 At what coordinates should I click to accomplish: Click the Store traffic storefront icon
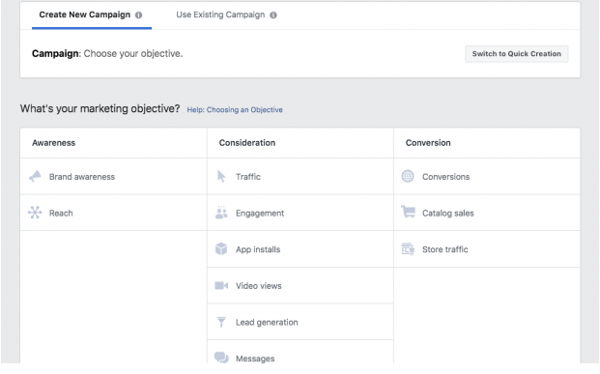coord(408,249)
